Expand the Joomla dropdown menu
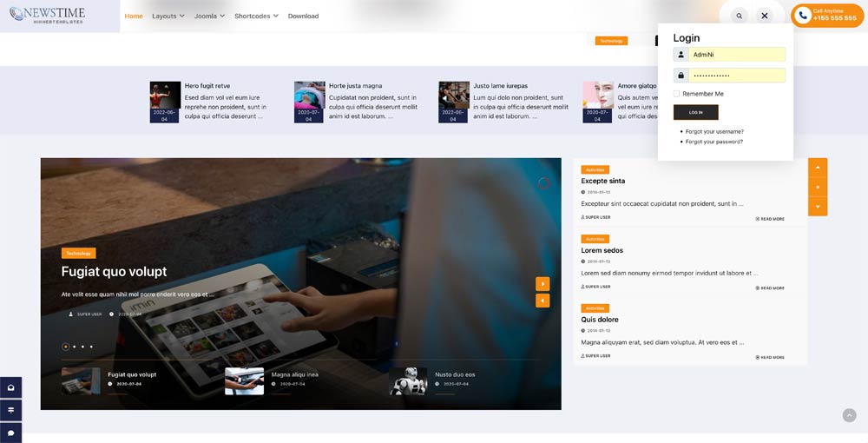868x443 pixels. coord(209,16)
